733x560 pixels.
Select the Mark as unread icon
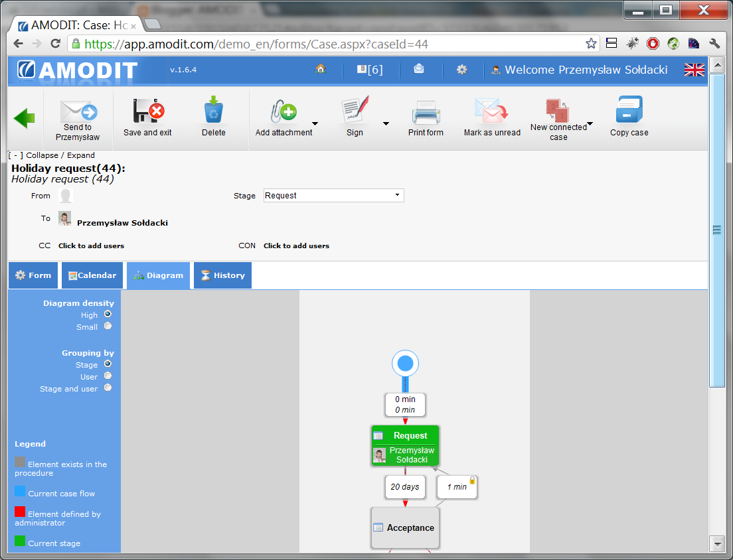click(491, 111)
